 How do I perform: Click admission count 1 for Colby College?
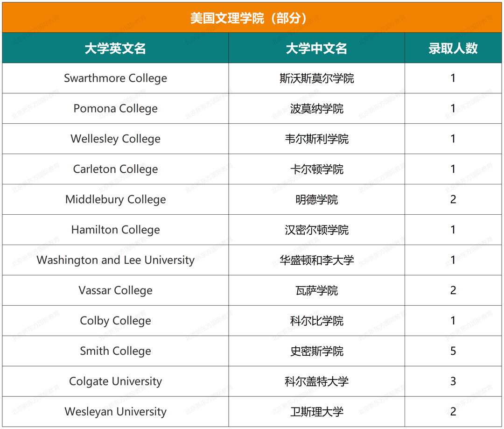coord(453,321)
